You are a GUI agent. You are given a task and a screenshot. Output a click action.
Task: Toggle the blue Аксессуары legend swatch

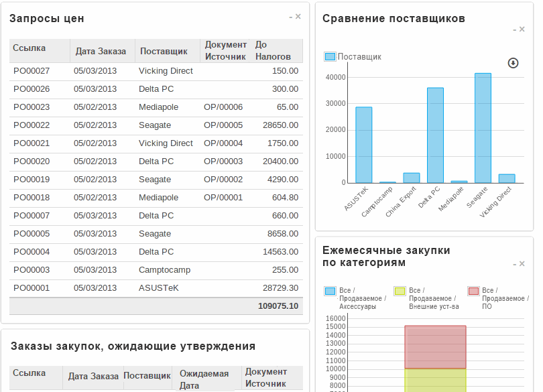[x=330, y=291]
